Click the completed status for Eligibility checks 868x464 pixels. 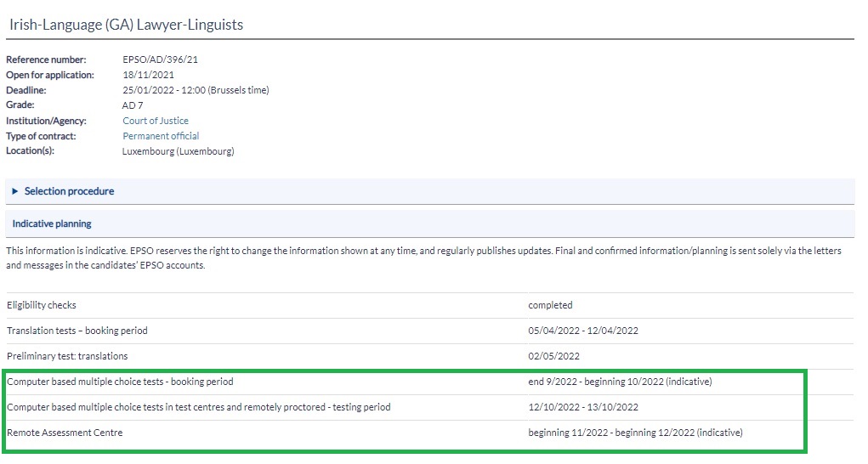pos(550,304)
